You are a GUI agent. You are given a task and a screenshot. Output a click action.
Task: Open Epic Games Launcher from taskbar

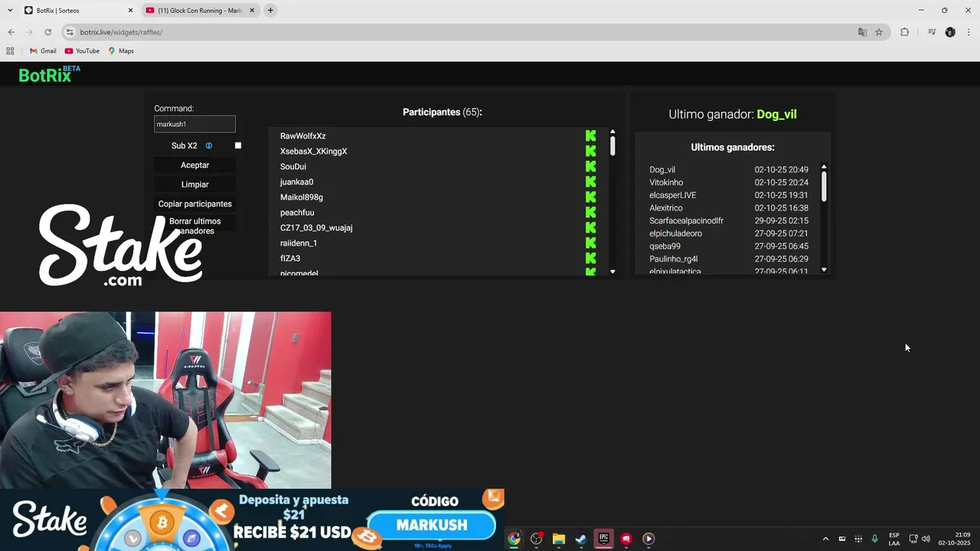click(x=603, y=539)
